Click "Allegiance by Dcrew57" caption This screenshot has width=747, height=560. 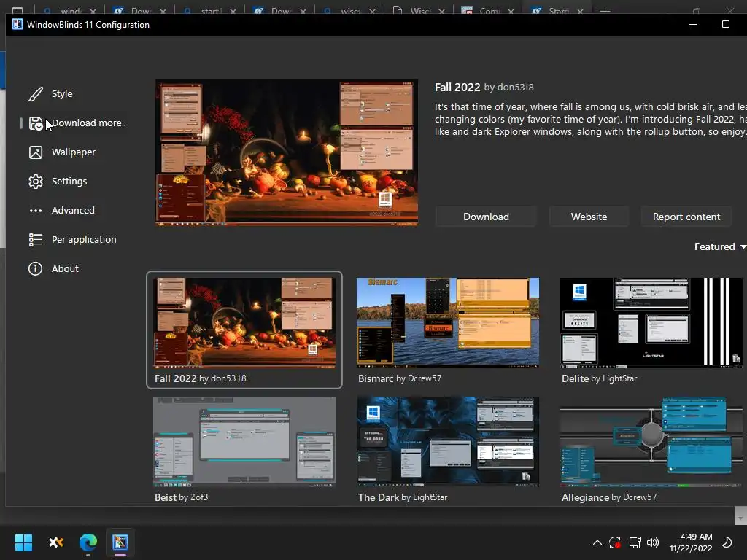pyautogui.click(x=609, y=497)
